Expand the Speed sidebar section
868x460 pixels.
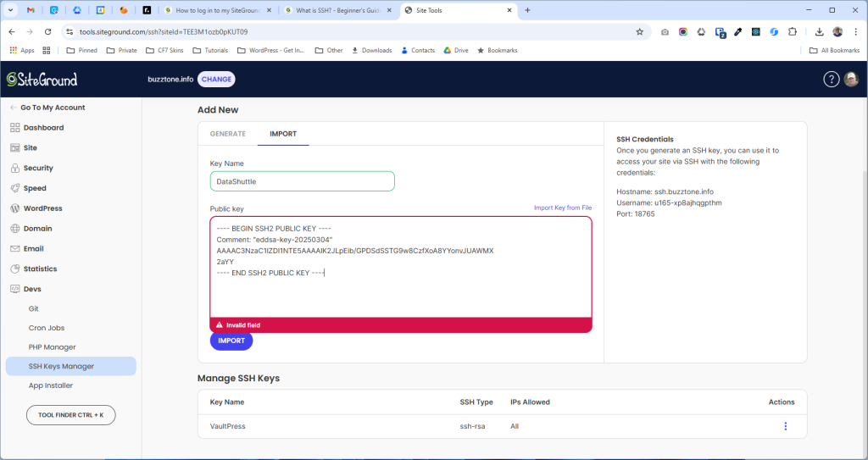click(35, 188)
